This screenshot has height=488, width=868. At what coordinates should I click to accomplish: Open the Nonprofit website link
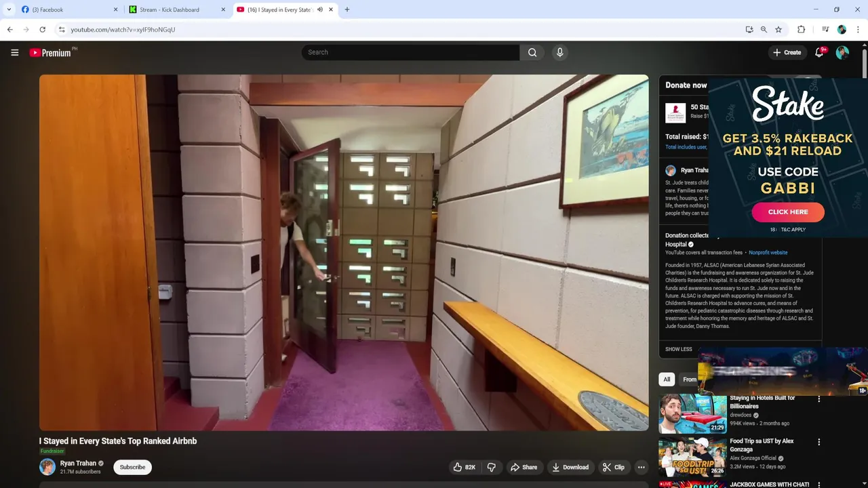pyautogui.click(x=768, y=253)
